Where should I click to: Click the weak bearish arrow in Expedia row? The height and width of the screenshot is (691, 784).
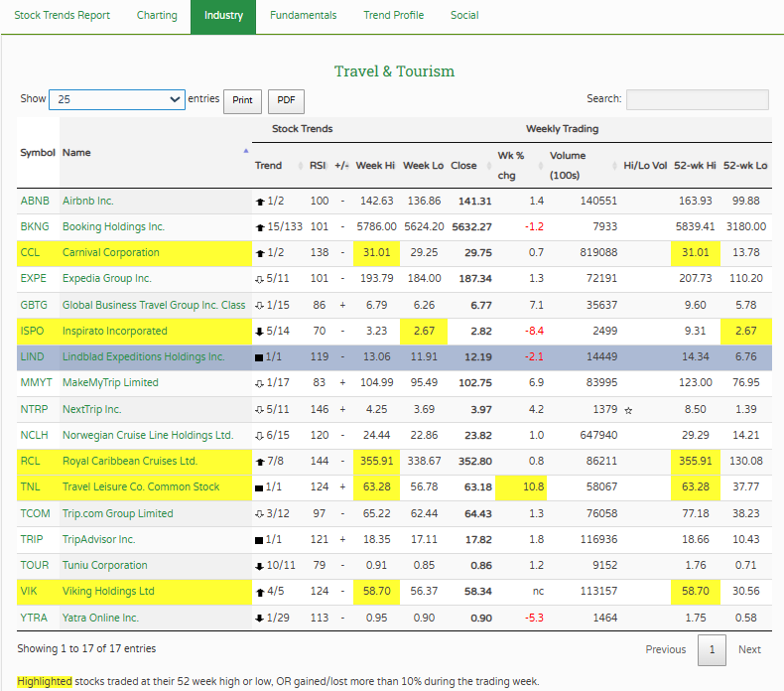point(259,280)
